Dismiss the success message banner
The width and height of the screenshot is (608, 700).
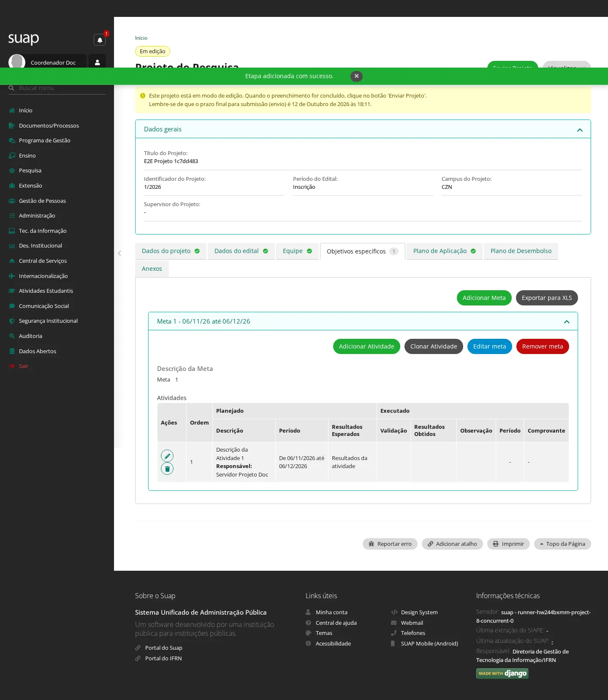coord(356,76)
